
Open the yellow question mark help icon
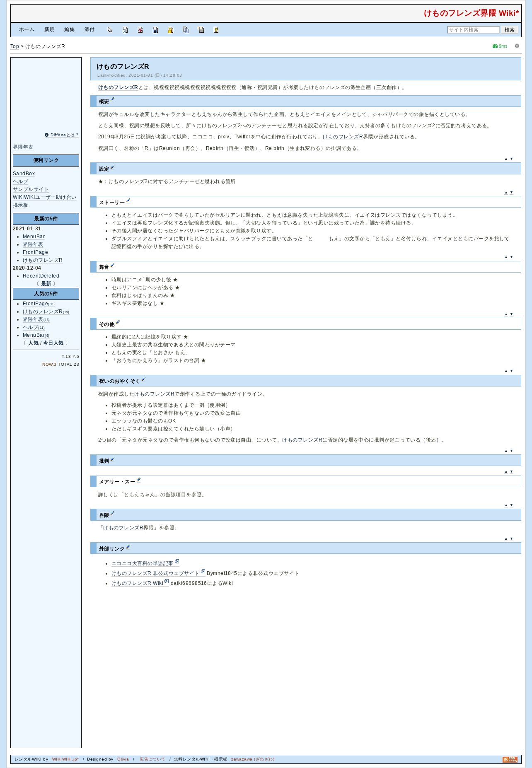[216, 30]
